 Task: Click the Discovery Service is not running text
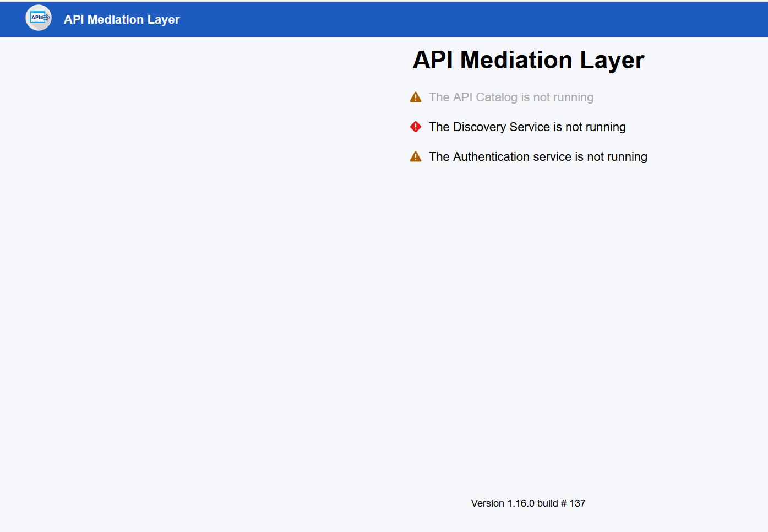tap(527, 127)
